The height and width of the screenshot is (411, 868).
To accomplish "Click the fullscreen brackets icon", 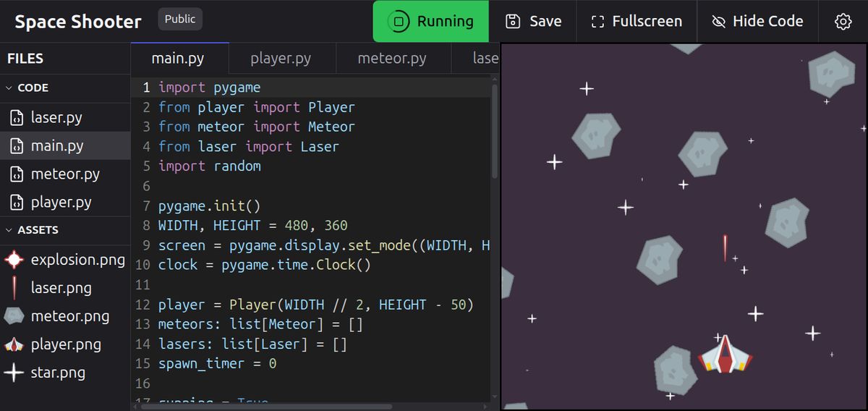I will [x=597, y=22].
